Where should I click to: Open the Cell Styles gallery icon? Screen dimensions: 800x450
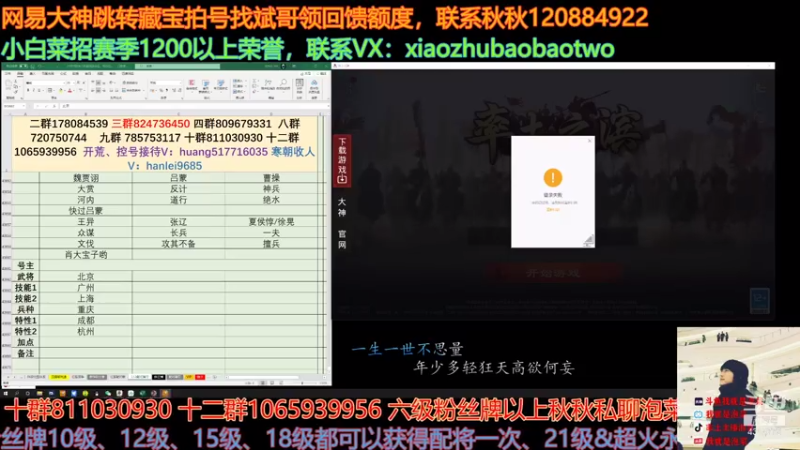click(x=221, y=85)
